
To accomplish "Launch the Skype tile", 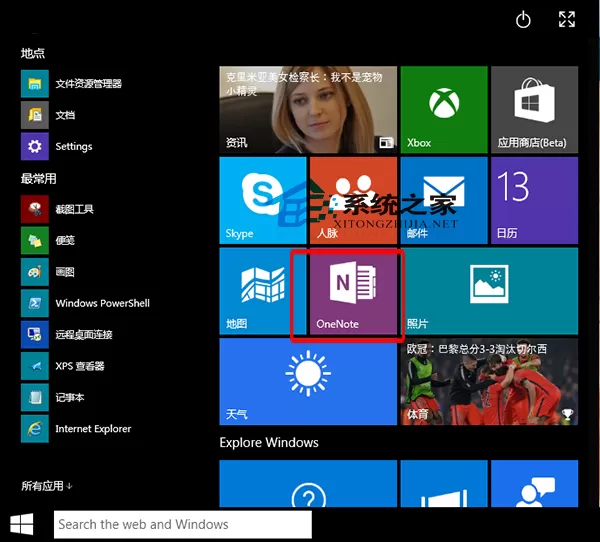I will (263, 200).
